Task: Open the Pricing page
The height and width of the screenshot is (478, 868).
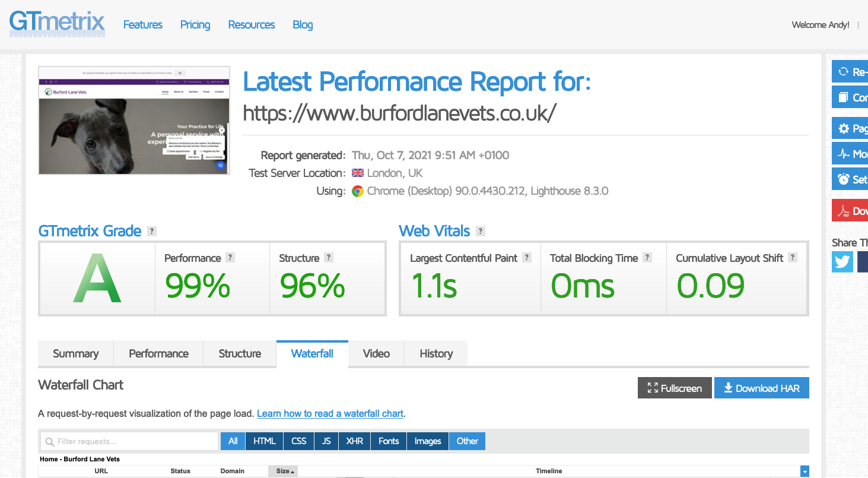Action: [x=195, y=25]
